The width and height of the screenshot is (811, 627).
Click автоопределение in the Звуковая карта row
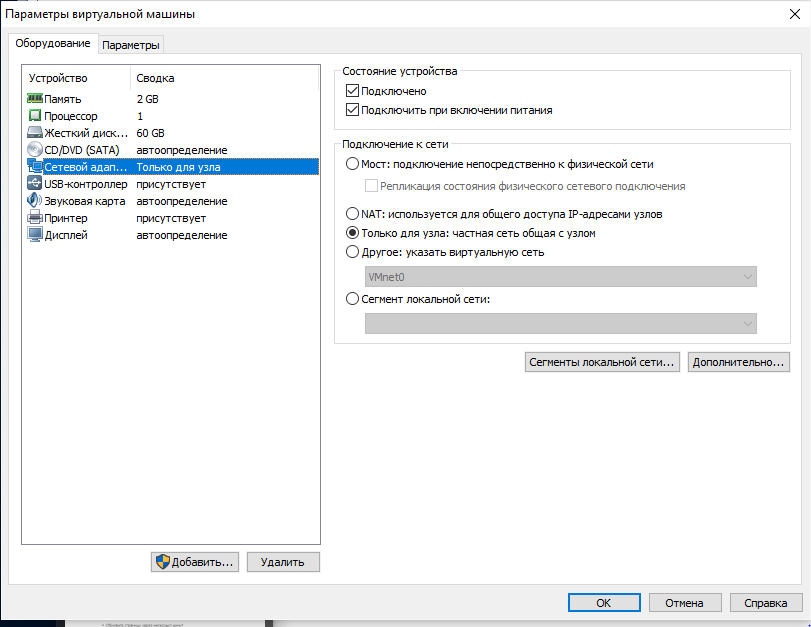(x=182, y=201)
